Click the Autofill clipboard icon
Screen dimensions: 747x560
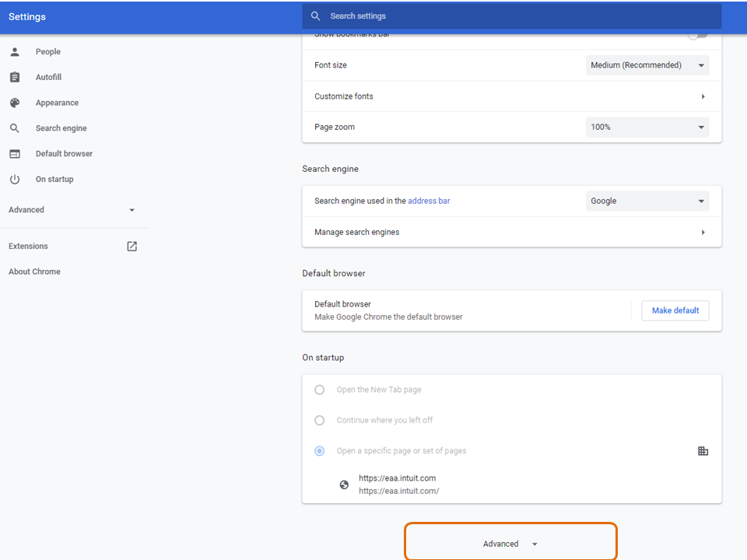coord(15,78)
